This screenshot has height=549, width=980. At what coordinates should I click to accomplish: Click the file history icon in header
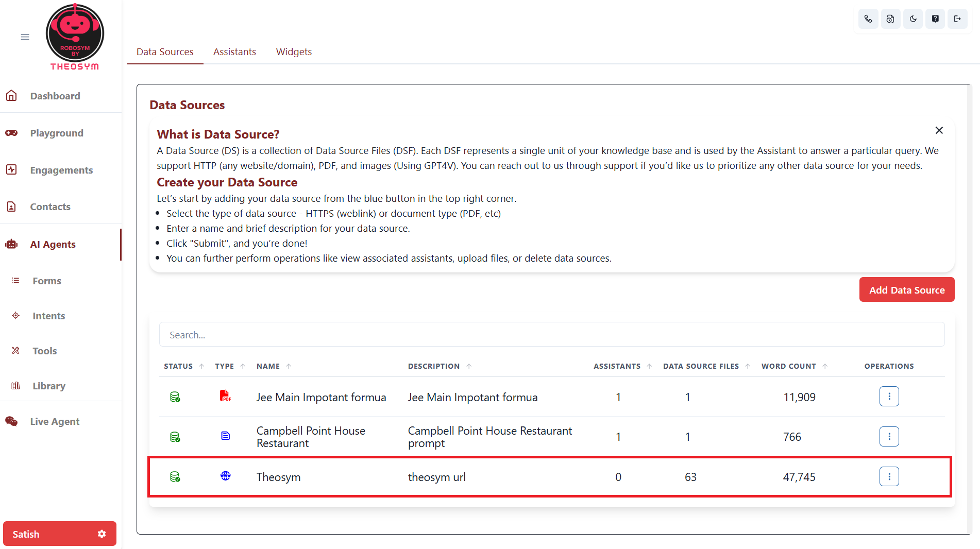pyautogui.click(x=890, y=19)
